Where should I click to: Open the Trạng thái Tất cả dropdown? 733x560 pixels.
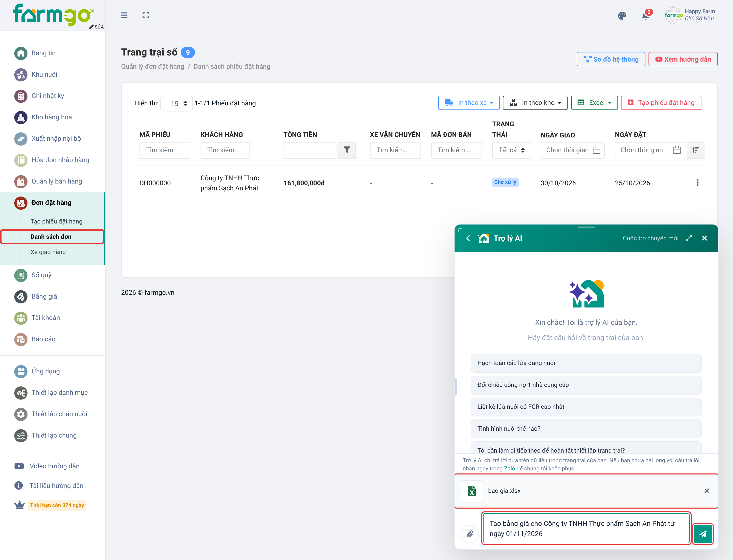pyautogui.click(x=511, y=150)
